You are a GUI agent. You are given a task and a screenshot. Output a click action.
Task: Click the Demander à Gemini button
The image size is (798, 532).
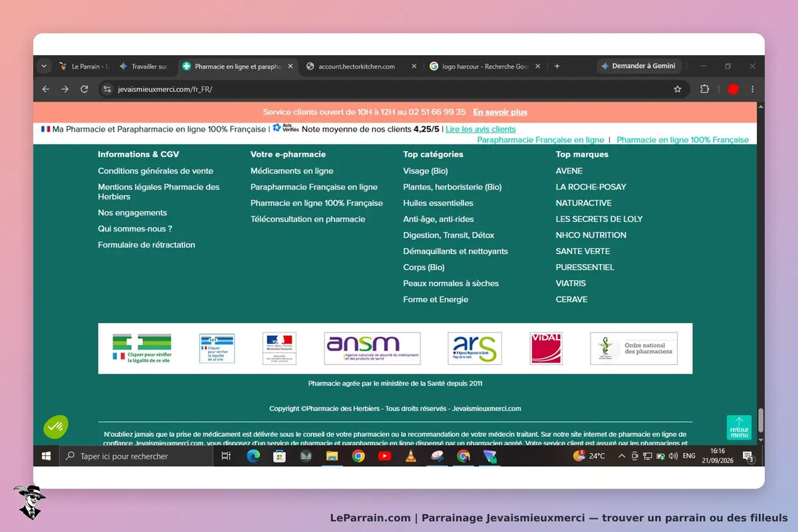639,66
